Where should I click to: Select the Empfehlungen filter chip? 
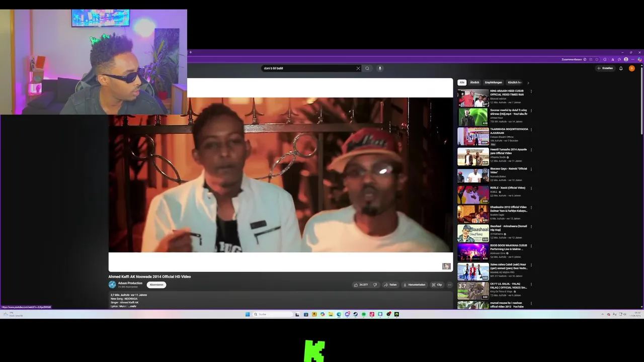(493, 82)
